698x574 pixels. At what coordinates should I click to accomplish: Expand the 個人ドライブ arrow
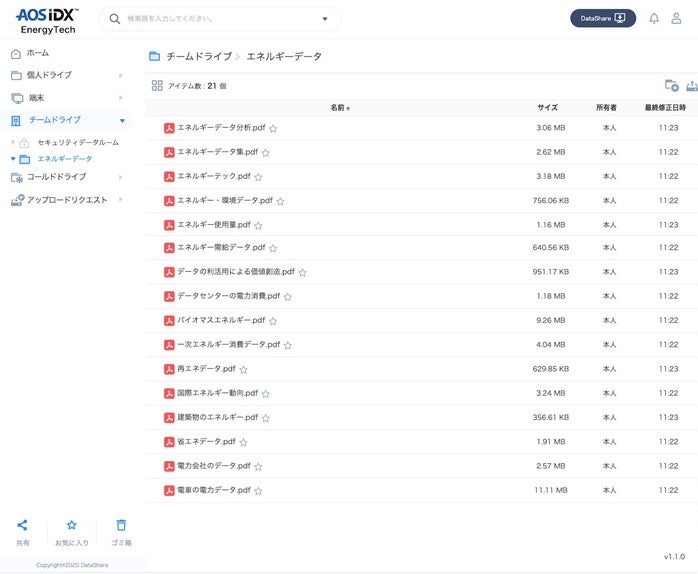click(x=121, y=75)
